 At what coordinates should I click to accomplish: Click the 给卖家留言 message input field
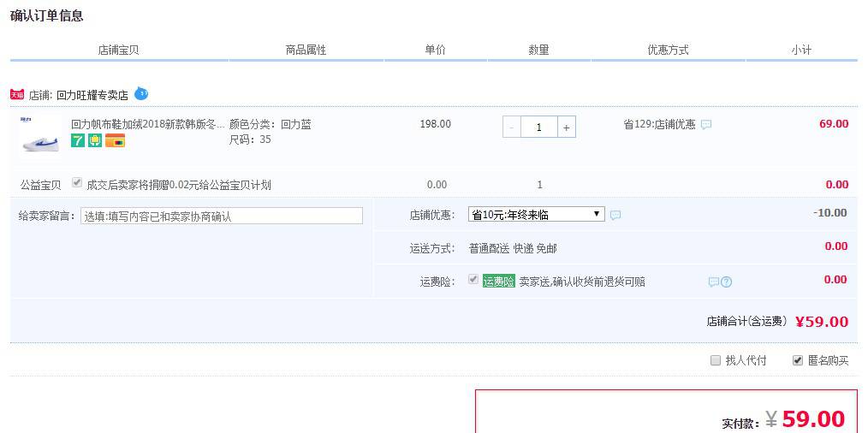[x=221, y=216]
